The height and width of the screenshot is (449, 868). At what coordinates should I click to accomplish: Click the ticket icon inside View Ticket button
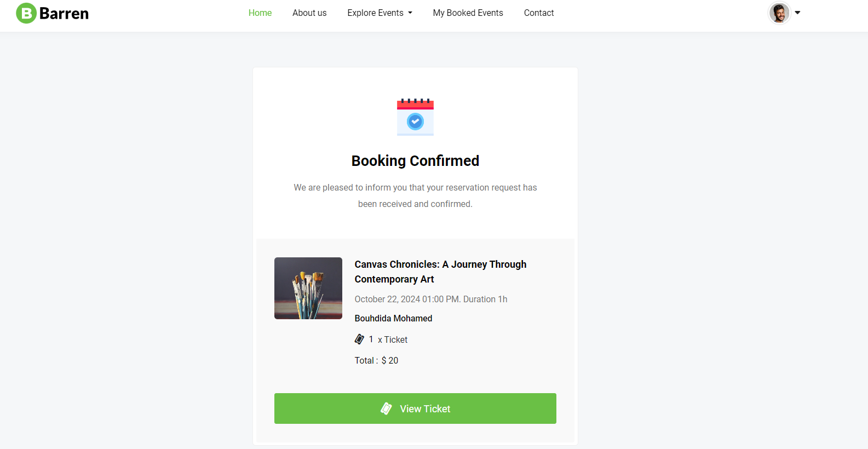386,408
